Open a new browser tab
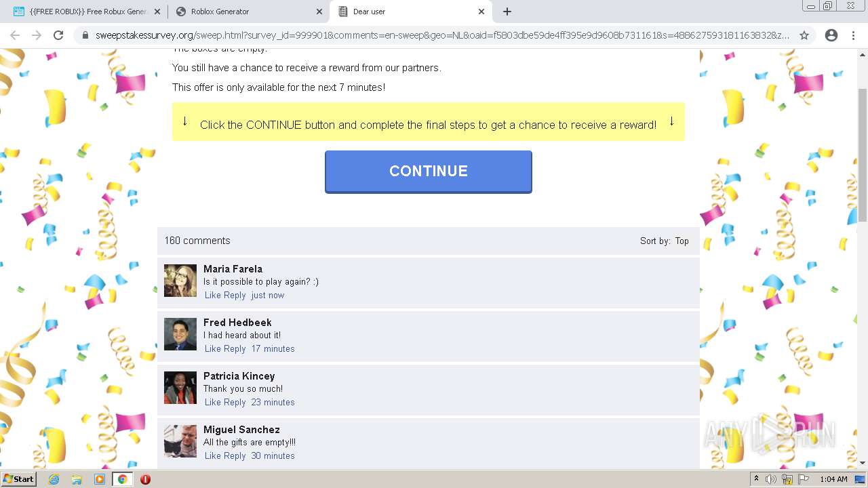 pyautogui.click(x=507, y=12)
